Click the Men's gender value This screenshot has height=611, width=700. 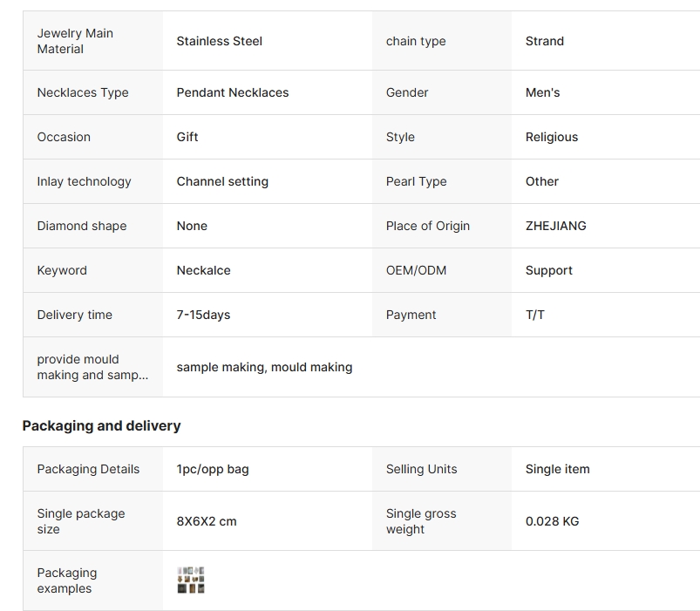543,92
